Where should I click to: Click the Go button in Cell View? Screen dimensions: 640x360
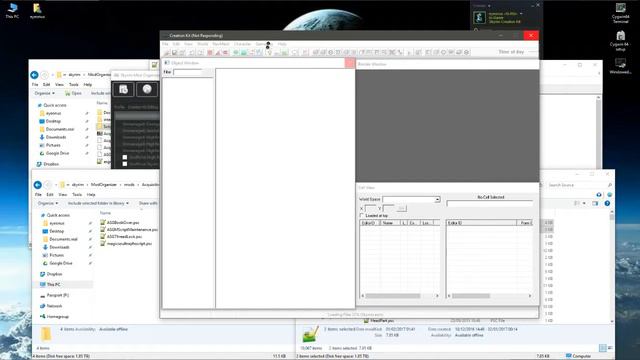pos(402,208)
